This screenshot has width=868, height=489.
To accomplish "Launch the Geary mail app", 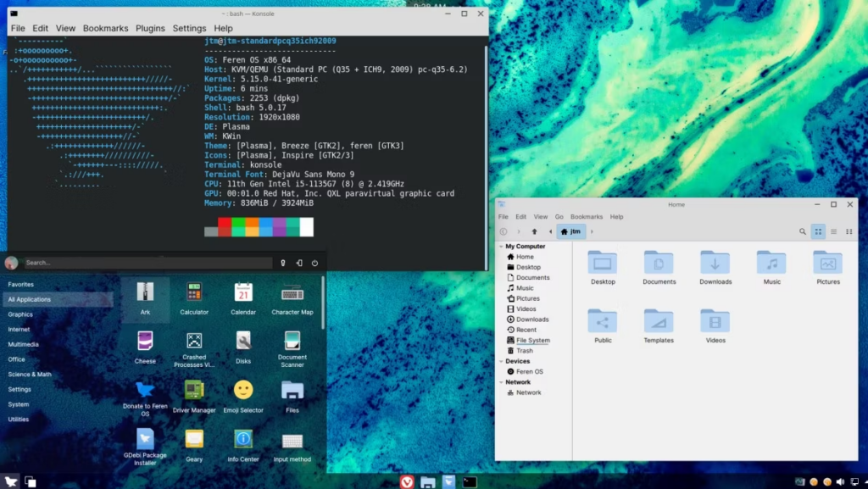I will 194,445.
